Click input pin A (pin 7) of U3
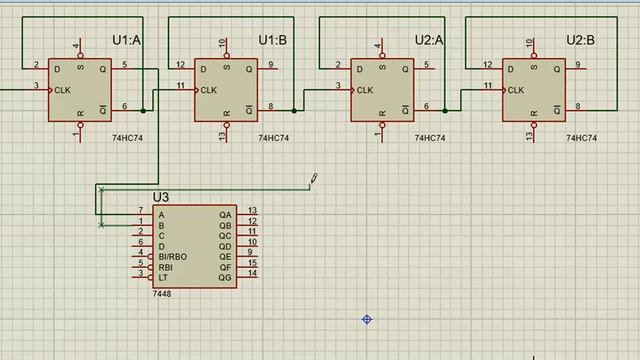Screen dimensions: 640x360 (x=142, y=214)
